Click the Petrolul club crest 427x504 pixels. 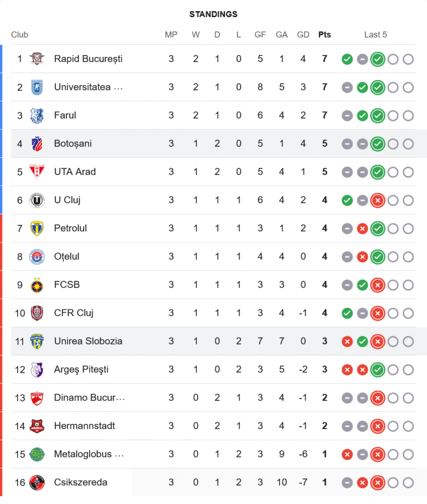(x=37, y=228)
